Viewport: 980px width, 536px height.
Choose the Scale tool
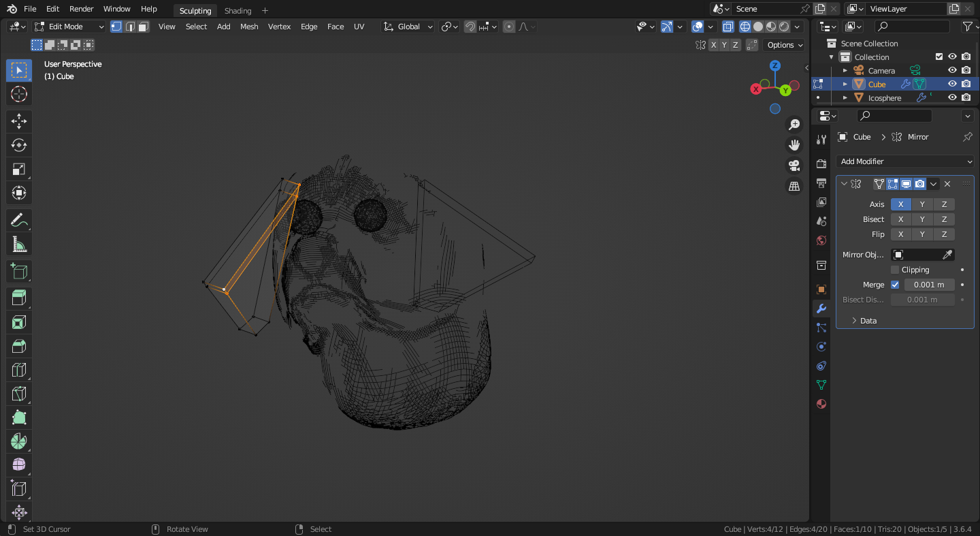click(x=19, y=169)
